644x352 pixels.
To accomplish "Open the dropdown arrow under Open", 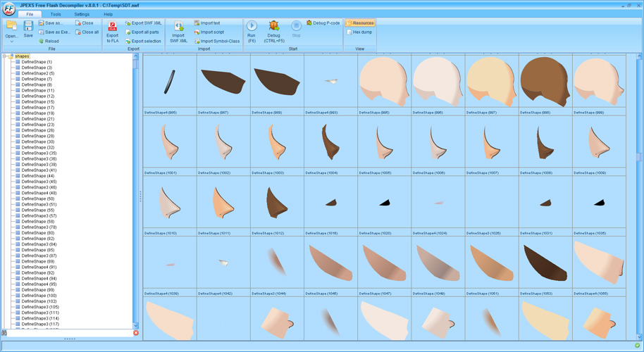I will [x=11, y=42].
